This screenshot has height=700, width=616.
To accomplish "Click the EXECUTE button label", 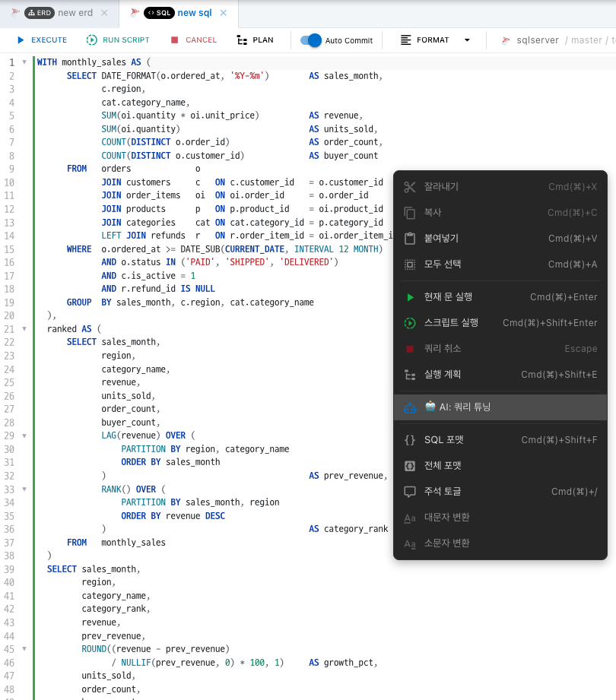I will point(49,40).
